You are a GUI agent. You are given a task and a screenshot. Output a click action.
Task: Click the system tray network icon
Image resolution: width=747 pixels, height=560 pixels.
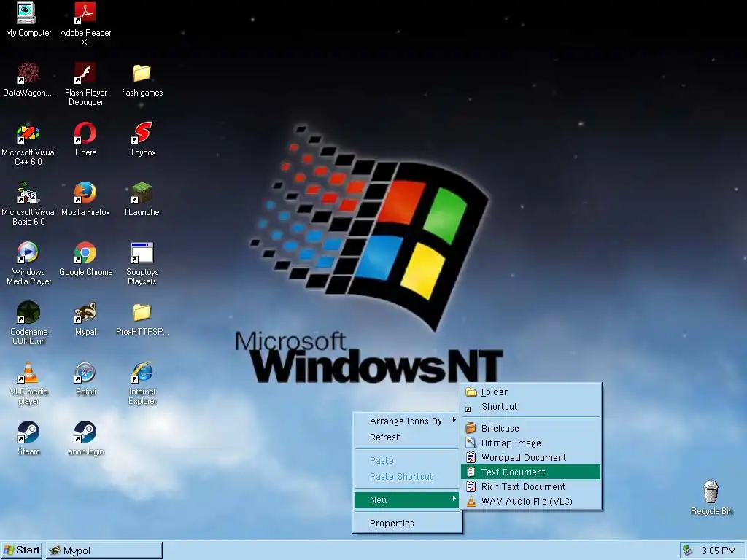[687, 551]
